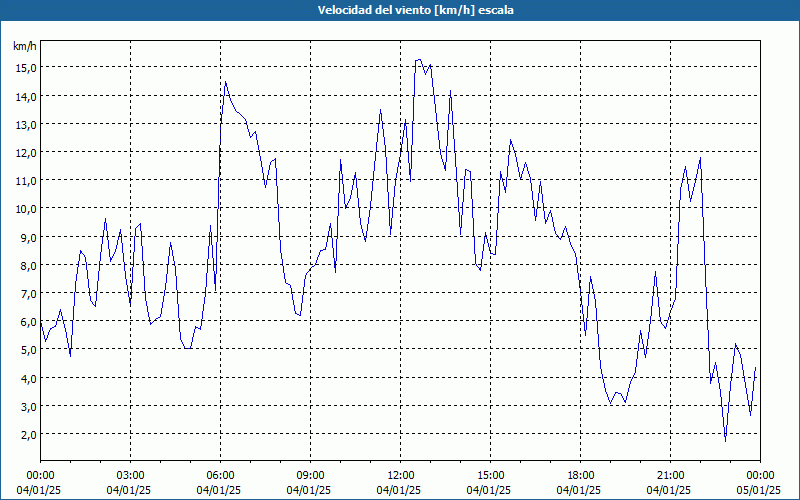Click the '12,0' y-axis value

point(25,152)
